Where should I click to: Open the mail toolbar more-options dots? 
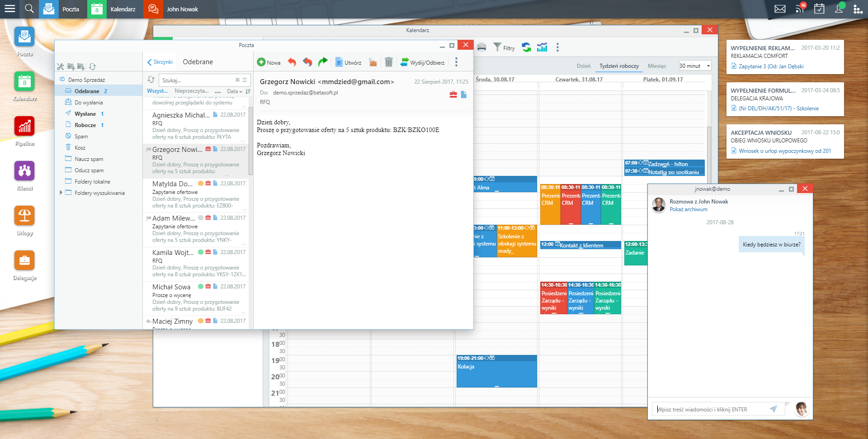[x=456, y=62]
